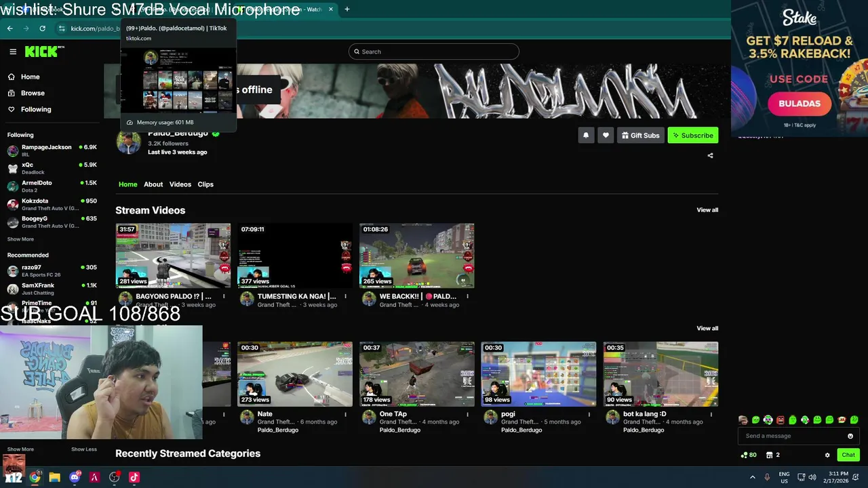This screenshot has height=488, width=868.
Task: Click the Paldo_Berdugo profile avatar
Action: coord(128,142)
